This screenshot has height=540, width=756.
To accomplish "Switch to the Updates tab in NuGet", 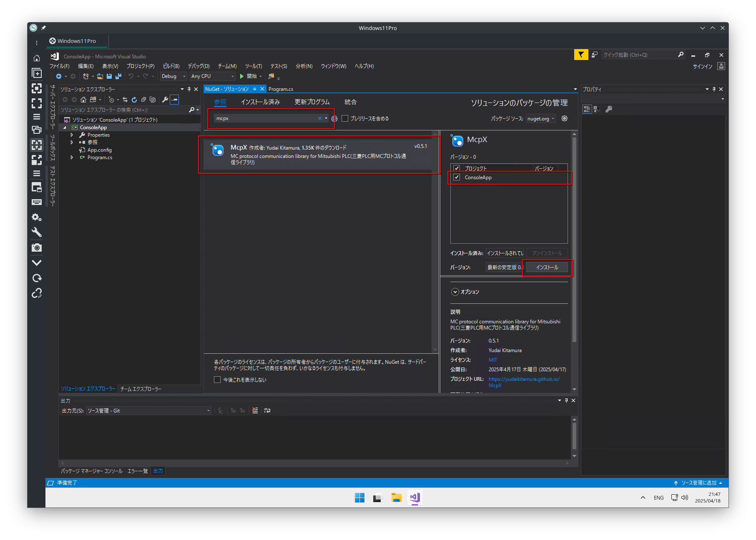I will [x=312, y=102].
